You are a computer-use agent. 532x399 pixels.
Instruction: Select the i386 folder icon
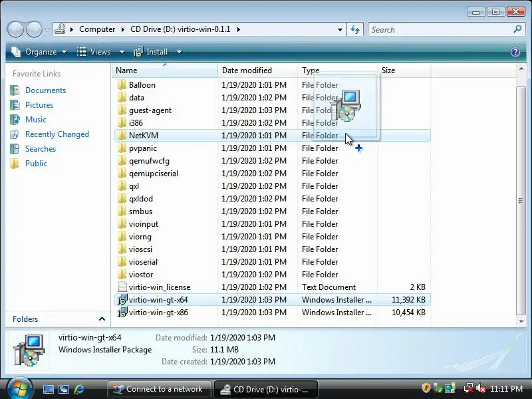122,123
